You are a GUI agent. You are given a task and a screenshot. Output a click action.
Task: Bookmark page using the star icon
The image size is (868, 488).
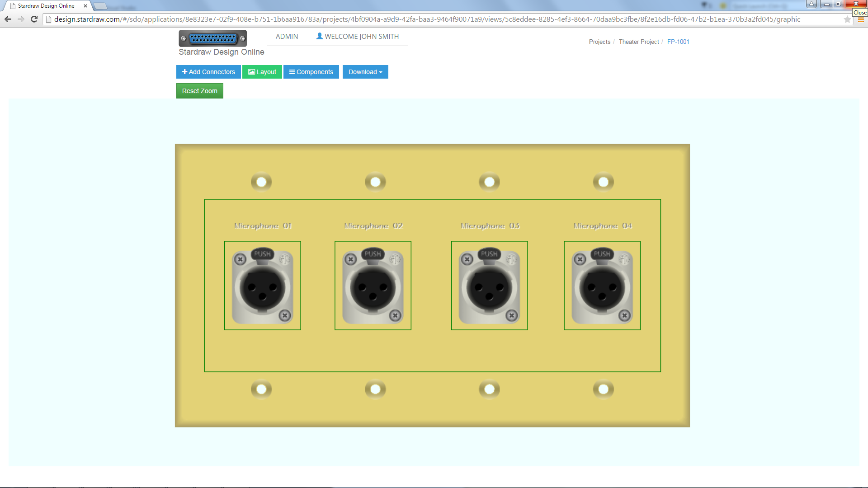[847, 19]
